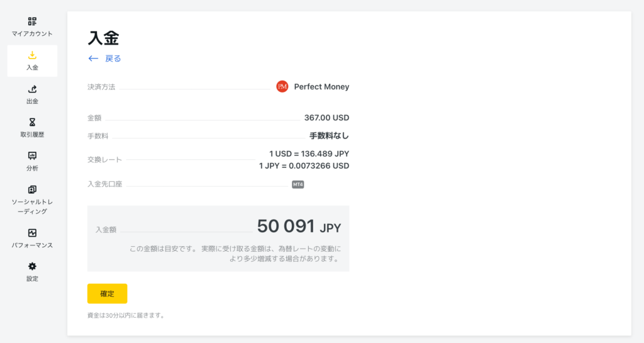Open the マイアカウント dashboard icon

(32, 21)
